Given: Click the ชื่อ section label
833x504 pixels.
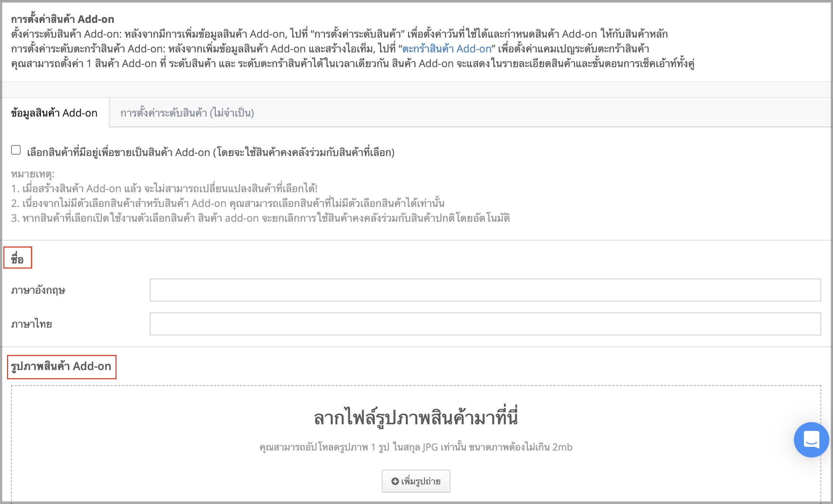Looking at the screenshot, I should point(17,259).
